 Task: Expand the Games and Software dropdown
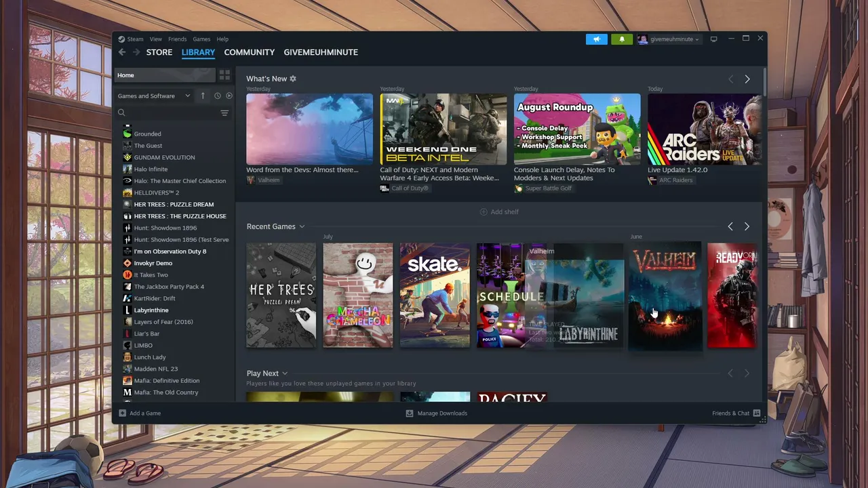point(154,96)
